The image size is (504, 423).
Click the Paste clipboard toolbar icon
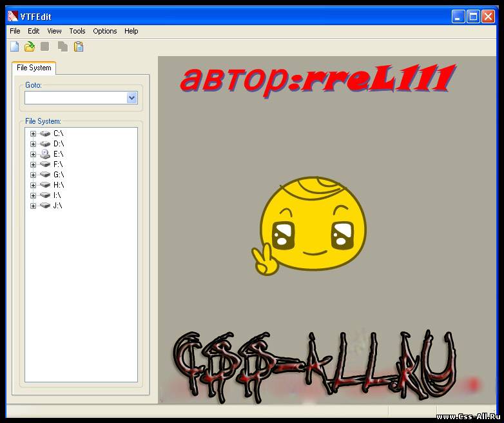(79, 46)
